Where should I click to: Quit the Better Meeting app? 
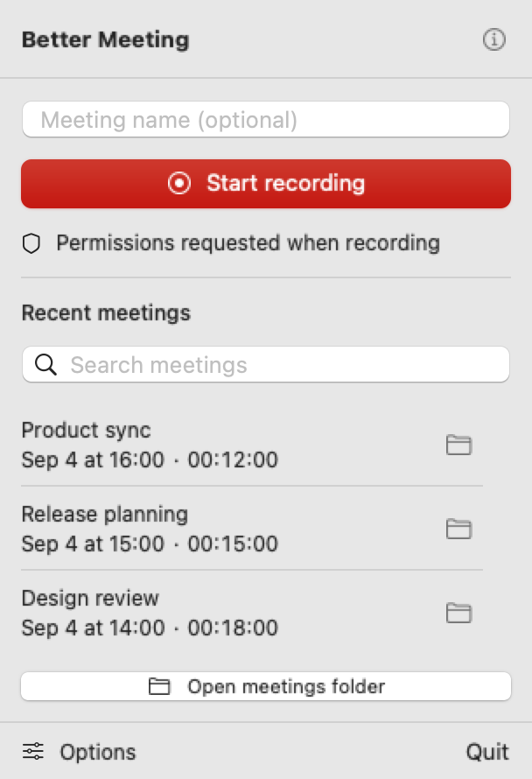[487, 752]
